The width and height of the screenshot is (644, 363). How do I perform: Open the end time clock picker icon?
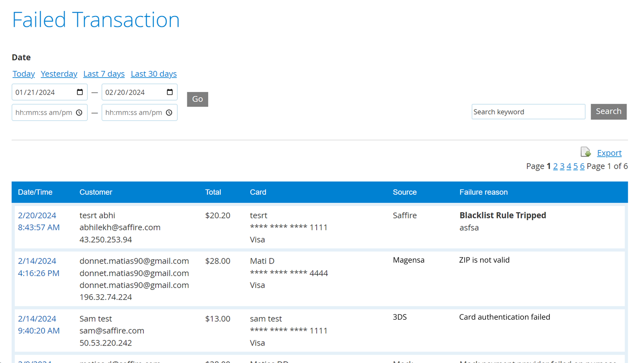coord(169,113)
